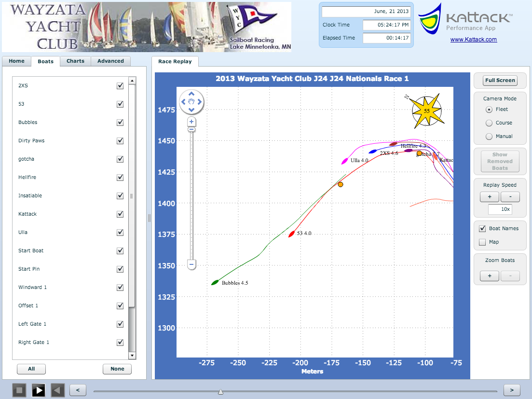Screen dimensions: 532x399
Task: Toggle the Right Gate 1 checkbox
Action: [120, 343]
